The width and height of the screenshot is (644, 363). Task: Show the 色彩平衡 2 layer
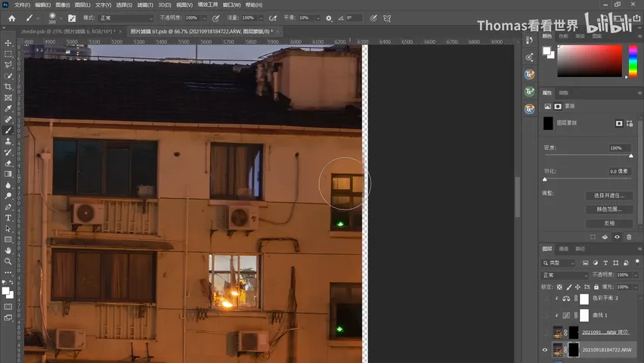pyautogui.click(x=545, y=299)
